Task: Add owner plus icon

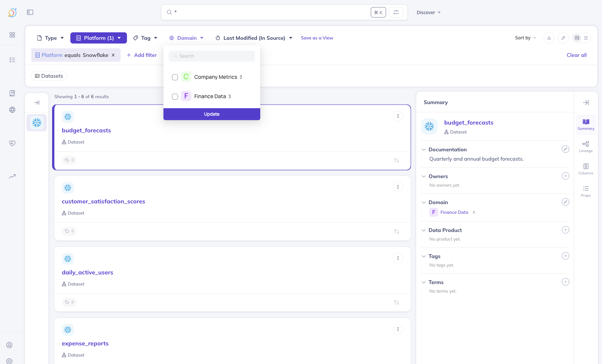Action: [x=566, y=176]
